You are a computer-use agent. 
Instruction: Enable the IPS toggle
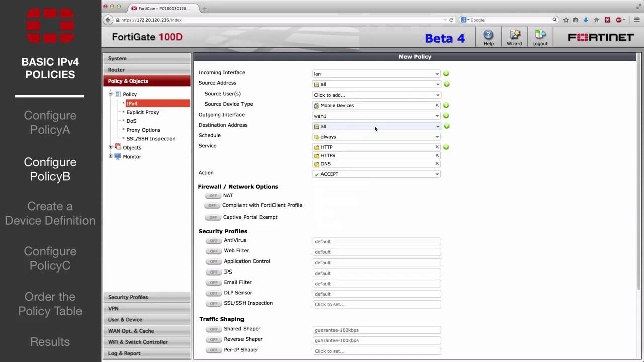(213, 272)
